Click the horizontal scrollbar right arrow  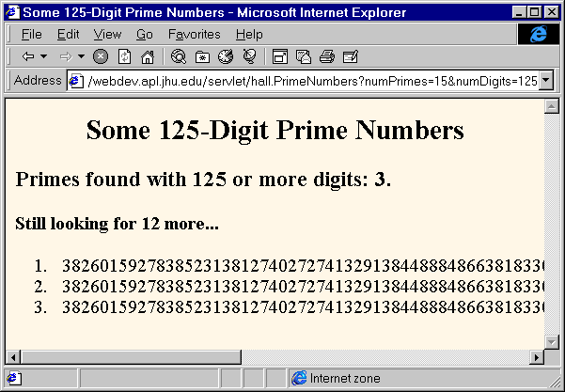pos(537,357)
